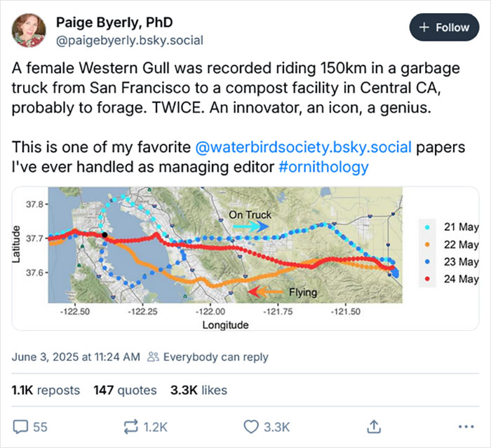The height and width of the screenshot is (448, 491).
Task: Click the @paigebyerly.bsky.social handle
Action: (130, 40)
